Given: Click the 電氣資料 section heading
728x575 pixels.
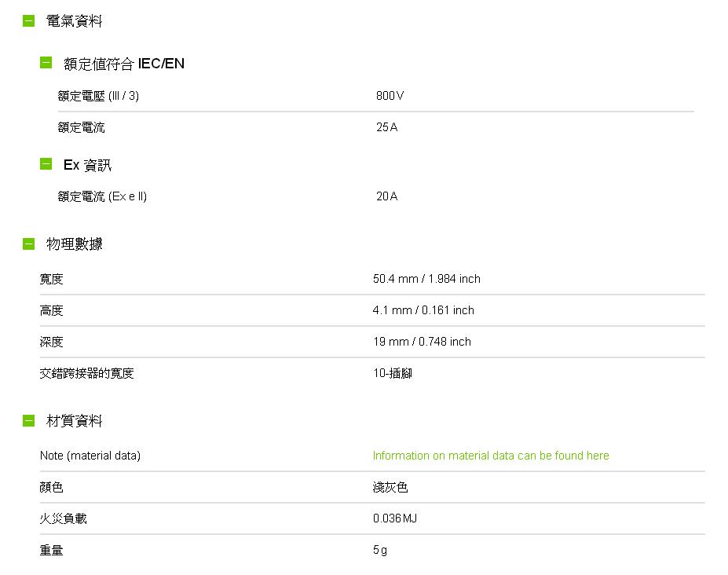Looking at the screenshot, I should click(74, 21).
